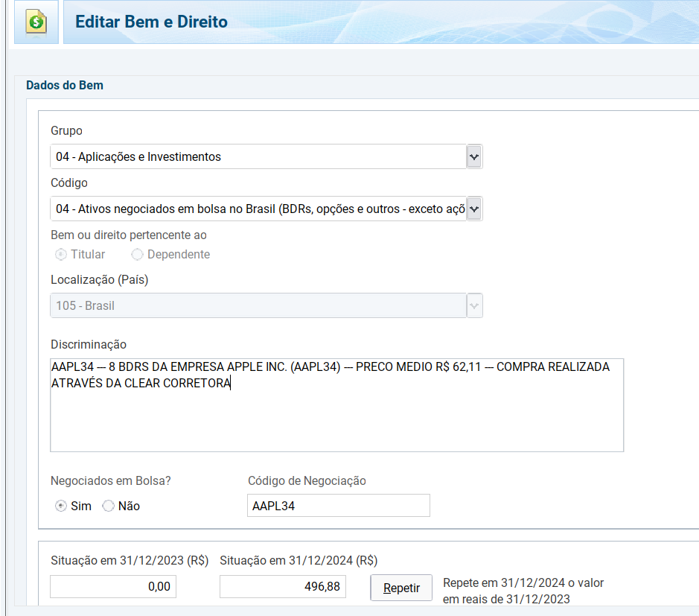Choose Sim for Negociados em Bolsa
699x616 pixels.
[x=61, y=506]
